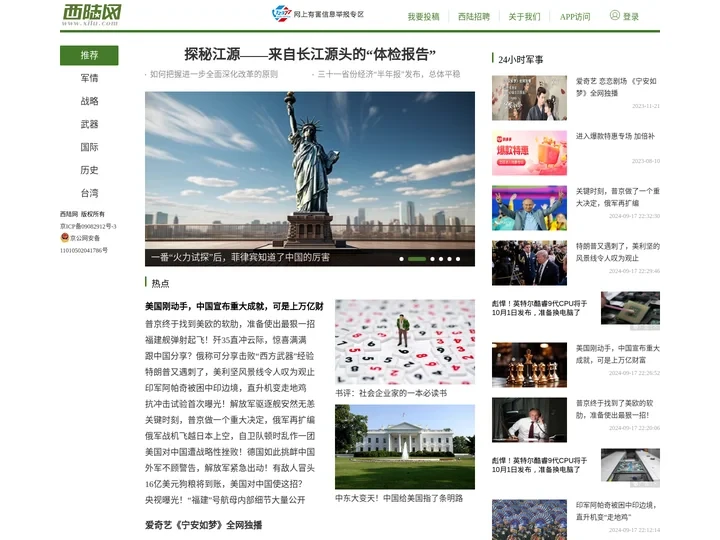Open the 关于我们 link

(524, 17)
